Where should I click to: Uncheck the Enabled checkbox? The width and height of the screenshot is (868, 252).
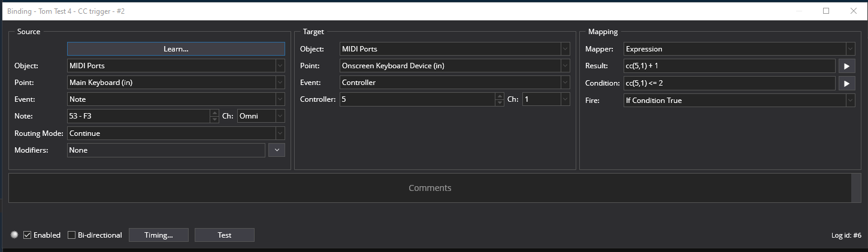27,235
